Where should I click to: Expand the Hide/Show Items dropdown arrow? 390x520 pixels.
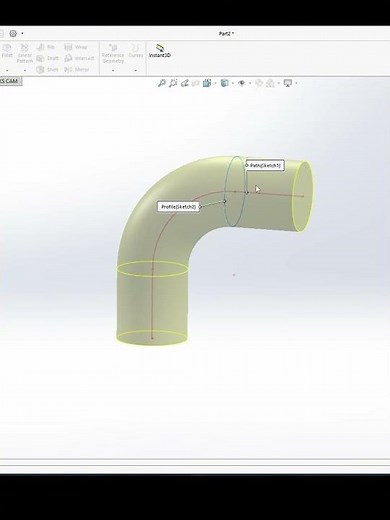250,83
